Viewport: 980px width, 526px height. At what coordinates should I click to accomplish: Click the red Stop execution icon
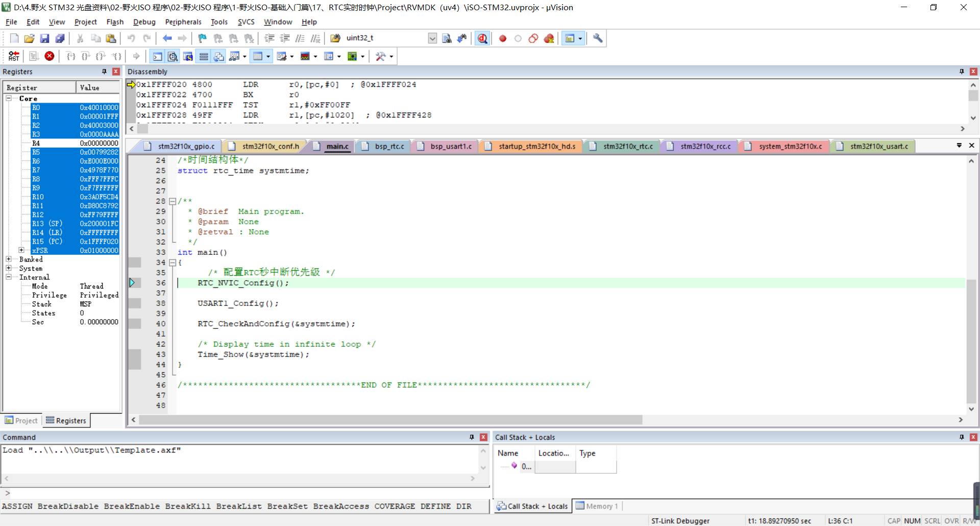[50, 56]
